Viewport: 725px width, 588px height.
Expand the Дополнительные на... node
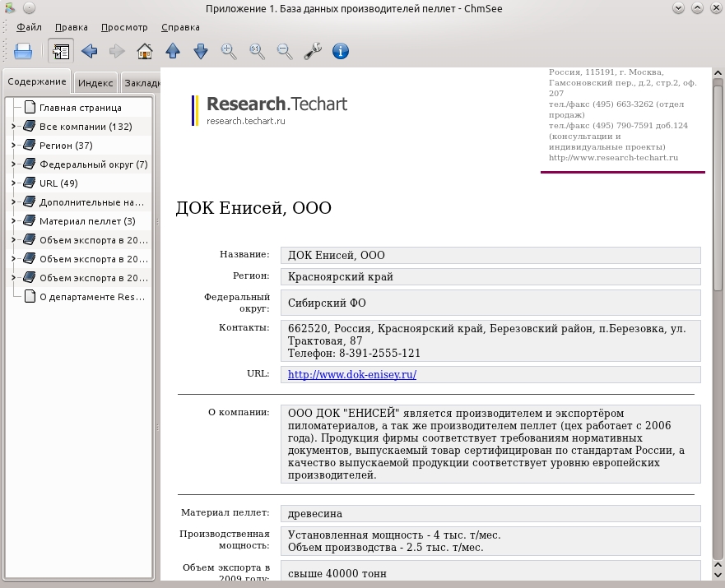point(13,201)
